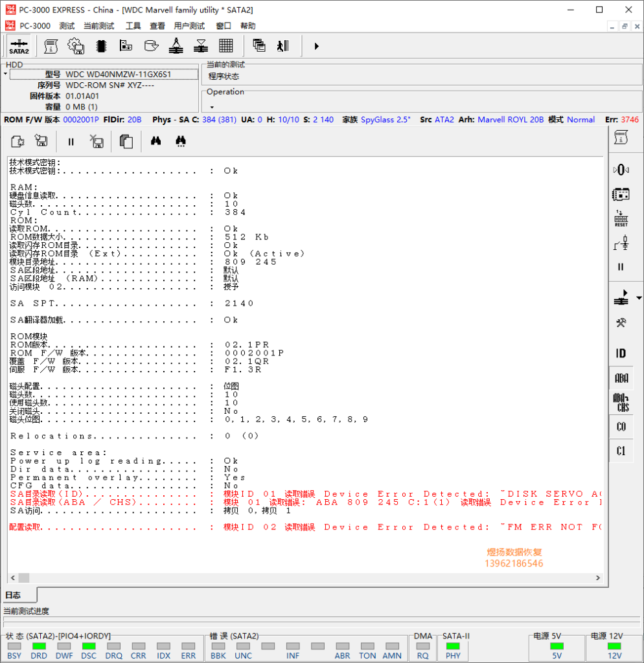Open the 当前测试 menu
Image resolution: width=644 pixels, height=663 pixels.
coord(98,26)
